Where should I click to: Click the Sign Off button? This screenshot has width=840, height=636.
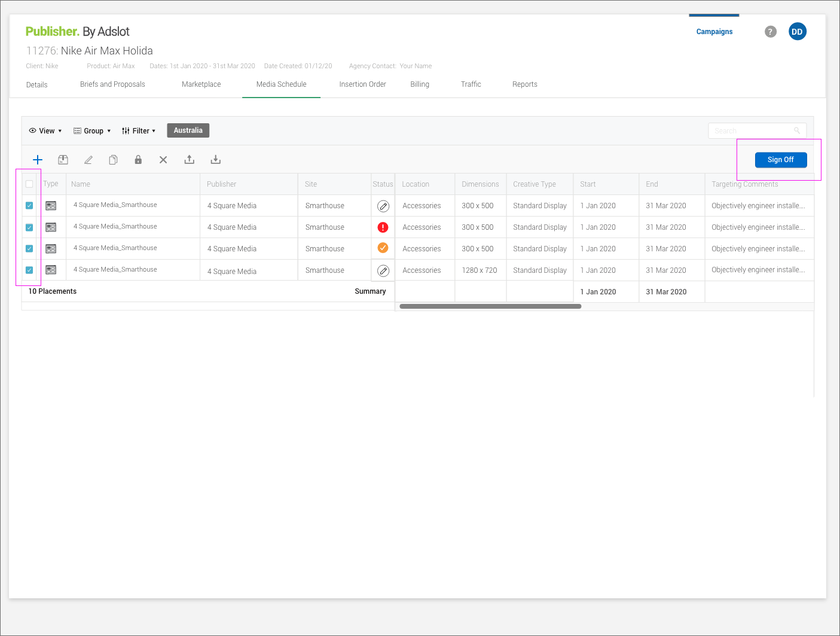click(x=781, y=160)
